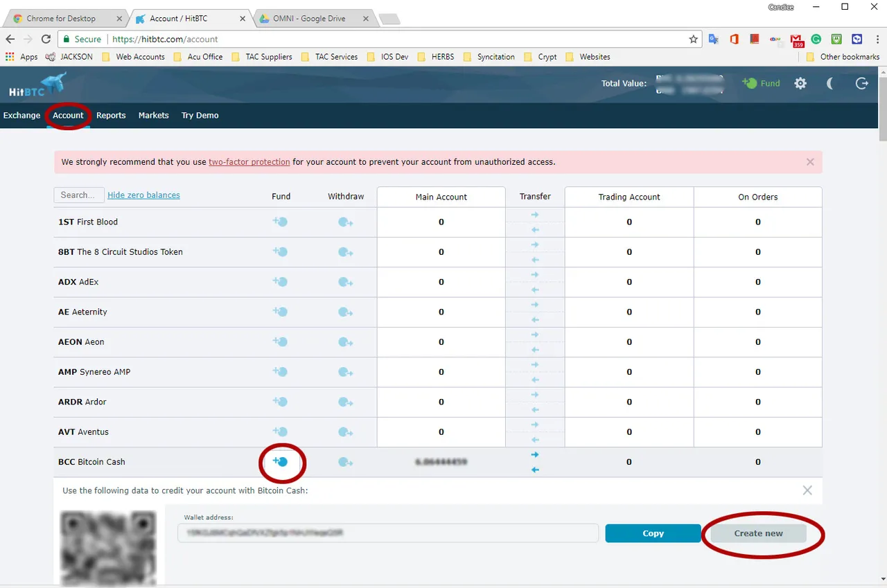Bookmark this page with the star icon
Image resolution: width=887 pixels, height=588 pixels.
tap(693, 39)
